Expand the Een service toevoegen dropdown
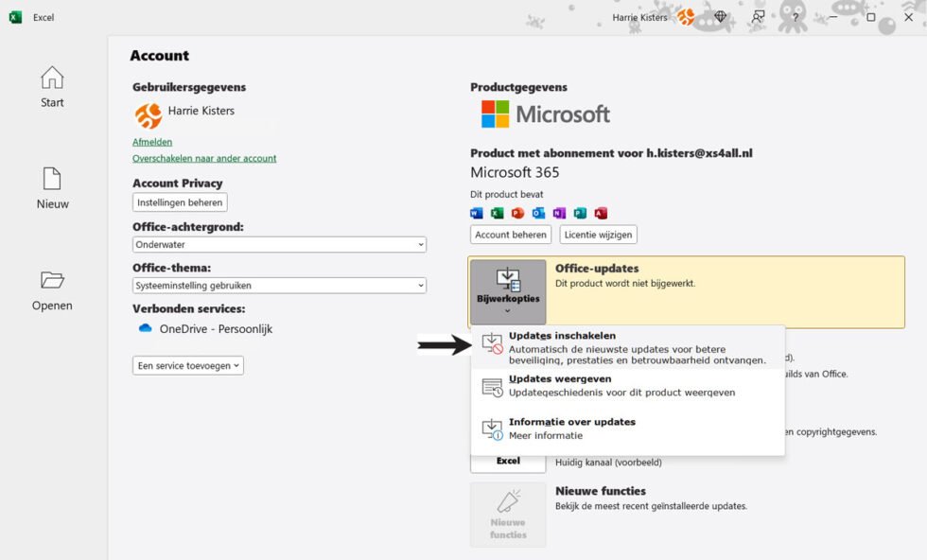 187,364
